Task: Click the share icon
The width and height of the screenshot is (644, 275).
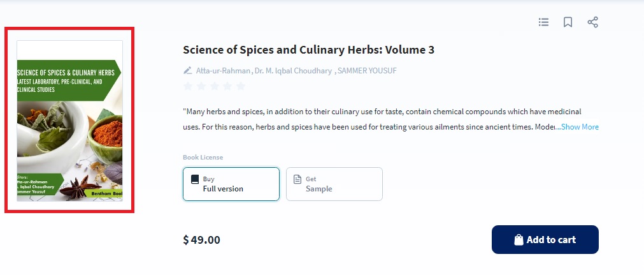Action: [592, 22]
